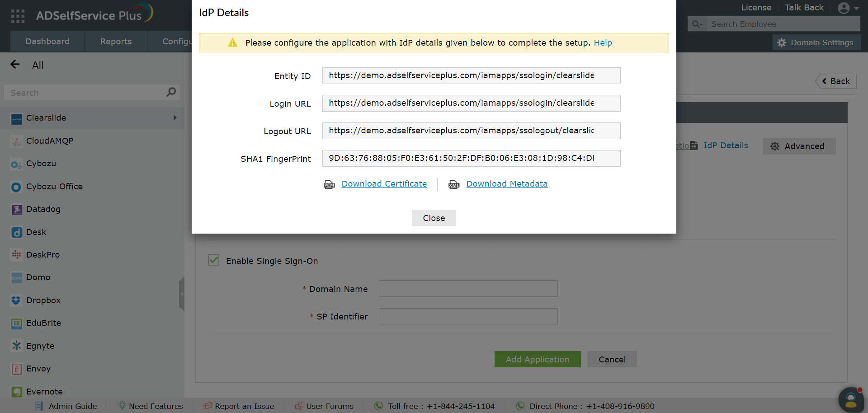The height and width of the screenshot is (413, 868).
Task: Click the PEM certificate file icon
Action: [329, 184]
